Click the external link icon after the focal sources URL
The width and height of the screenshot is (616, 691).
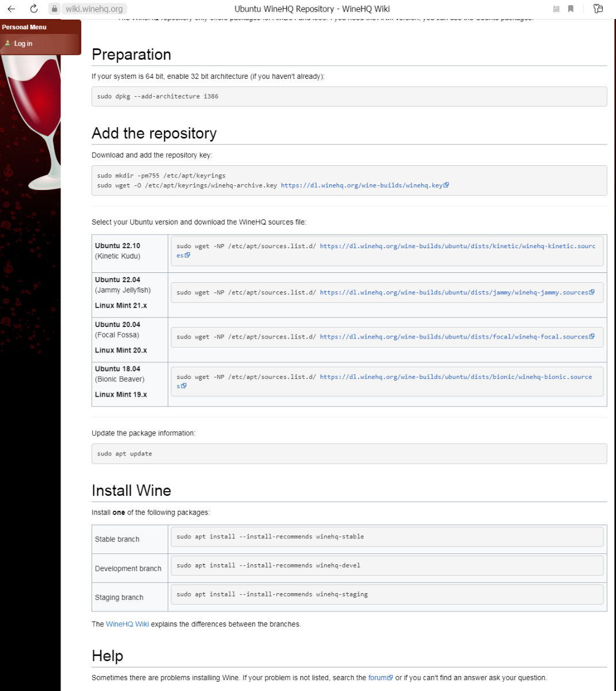click(x=592, y=336)
